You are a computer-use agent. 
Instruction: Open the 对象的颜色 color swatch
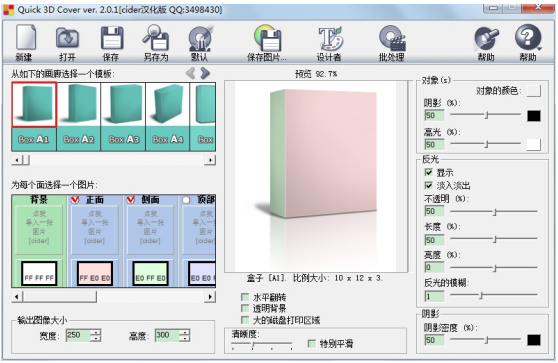pos(534,91)
